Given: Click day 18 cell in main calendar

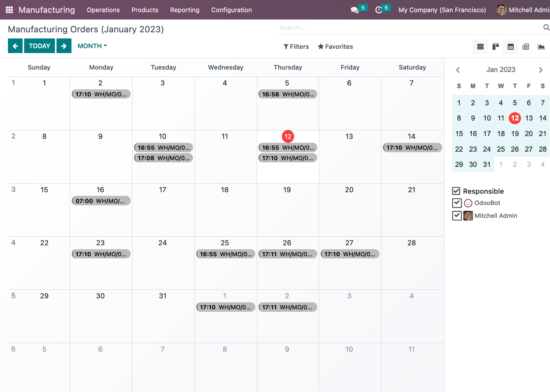Looking at the screenshot, I should [226, 210].
